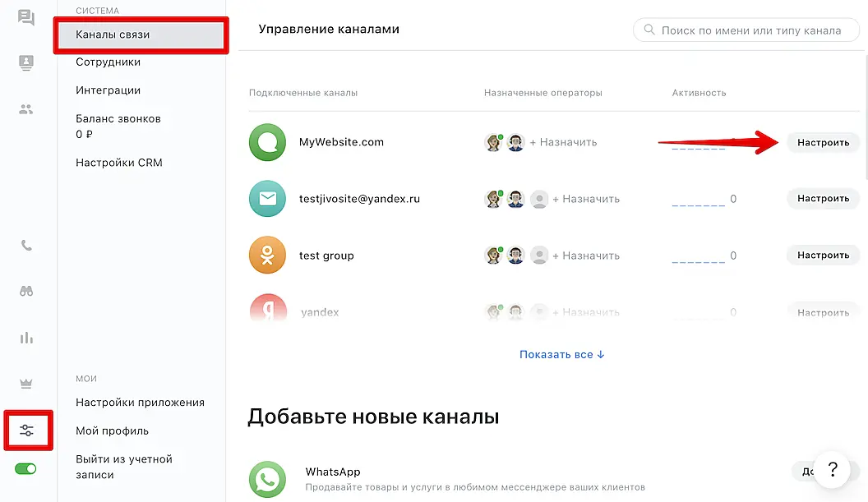
Task: Click the Назначенные операторы column header
Action: pyautogui.click(x=543, y=92)
